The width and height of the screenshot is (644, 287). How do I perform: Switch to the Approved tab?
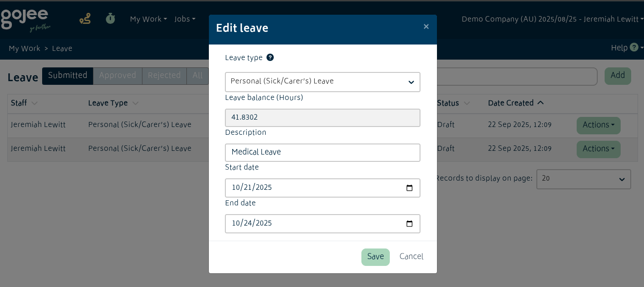click(x=118, y=76)
